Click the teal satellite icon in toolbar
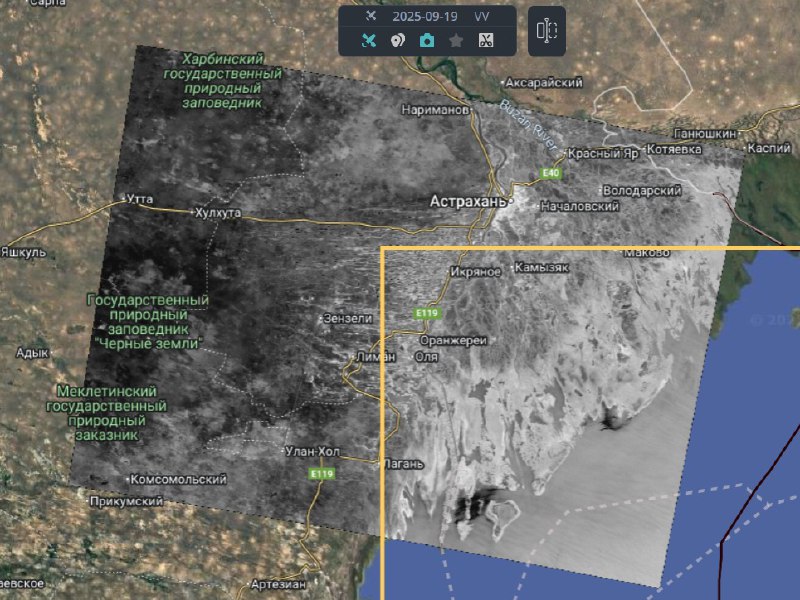Screen dimensions: 800x600 [369, 41]
